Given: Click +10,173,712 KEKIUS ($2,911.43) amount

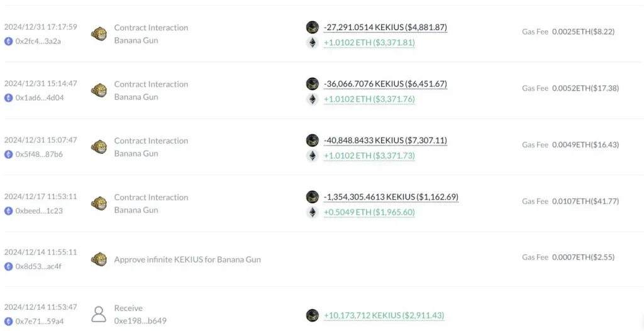Looking at the screenshot, I should [x=384, y=315].
